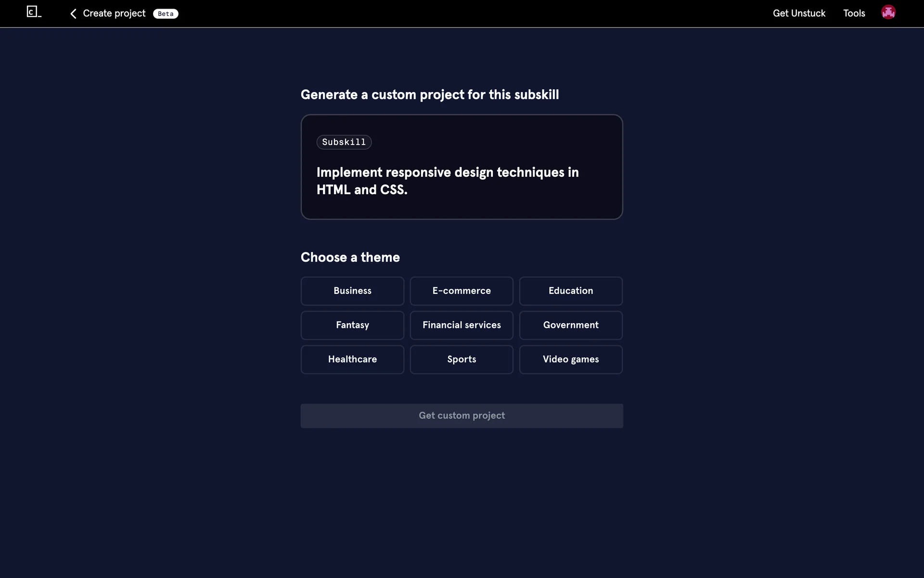Screen dimensions: 924x578
Task: Click the Create project back link
Action: (114, 13)
